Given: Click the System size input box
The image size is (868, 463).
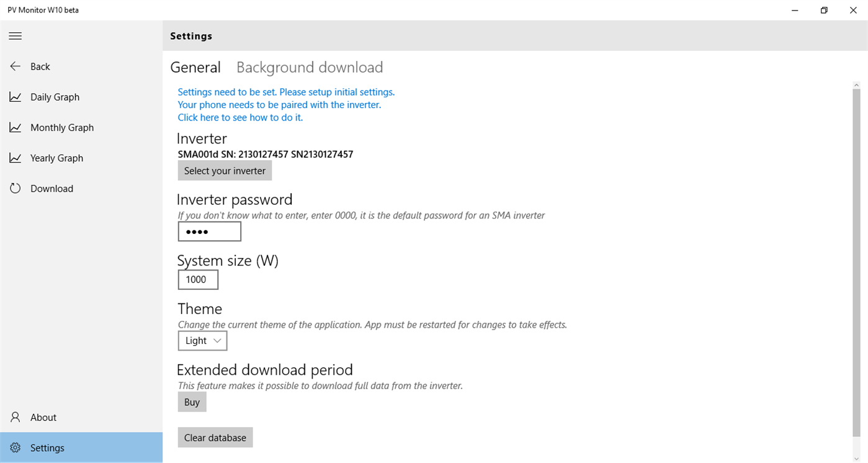Looking at the screenshot, I should click(198, 280).
